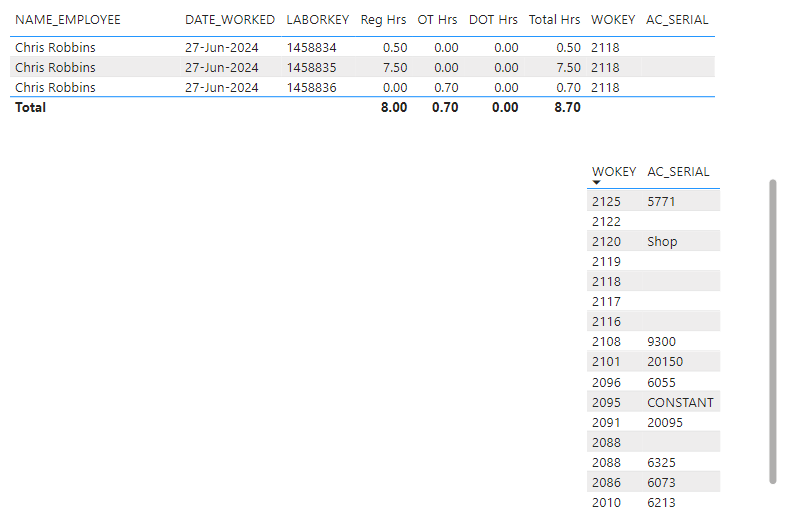Sort by DATE_WORKED column header
Screen dimensions: 801x521
[x=230, y=20]
